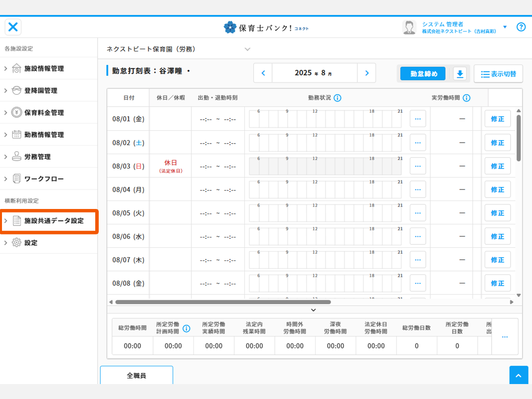Open the ネクストビート保育園 facility dropdown

pos(247,49)
